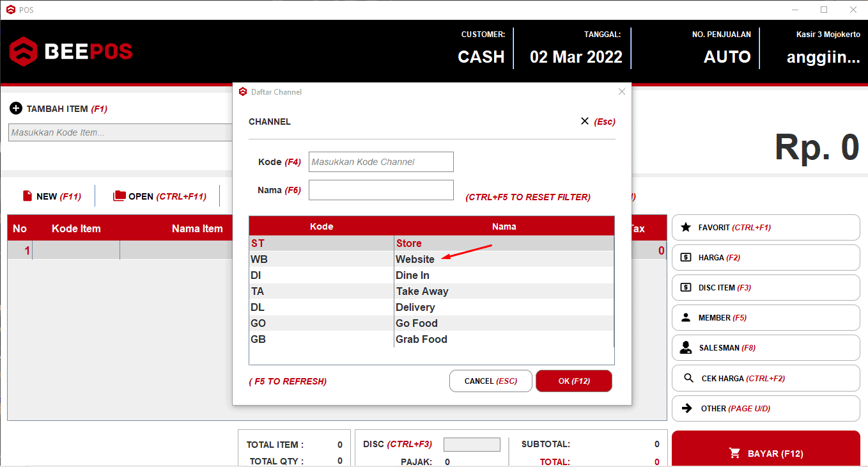Click the DISC input box
Viewport: 868px width, 467px height.
[472, 445]
